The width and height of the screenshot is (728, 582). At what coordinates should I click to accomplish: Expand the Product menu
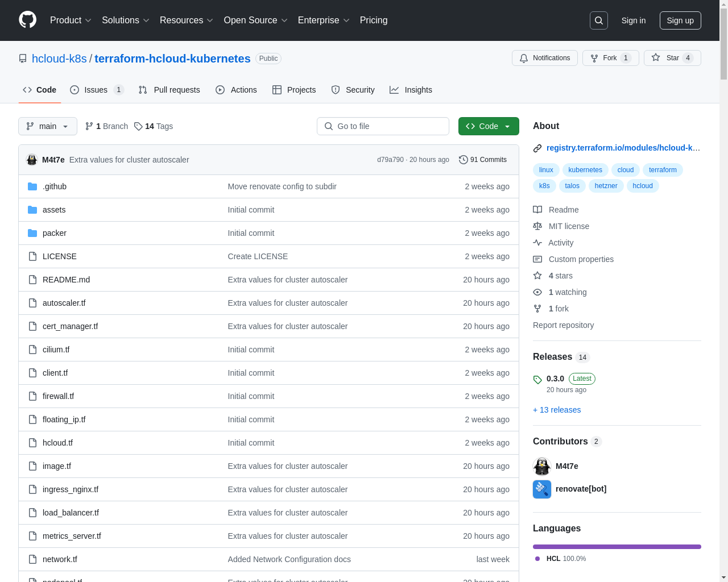point(71,20)
